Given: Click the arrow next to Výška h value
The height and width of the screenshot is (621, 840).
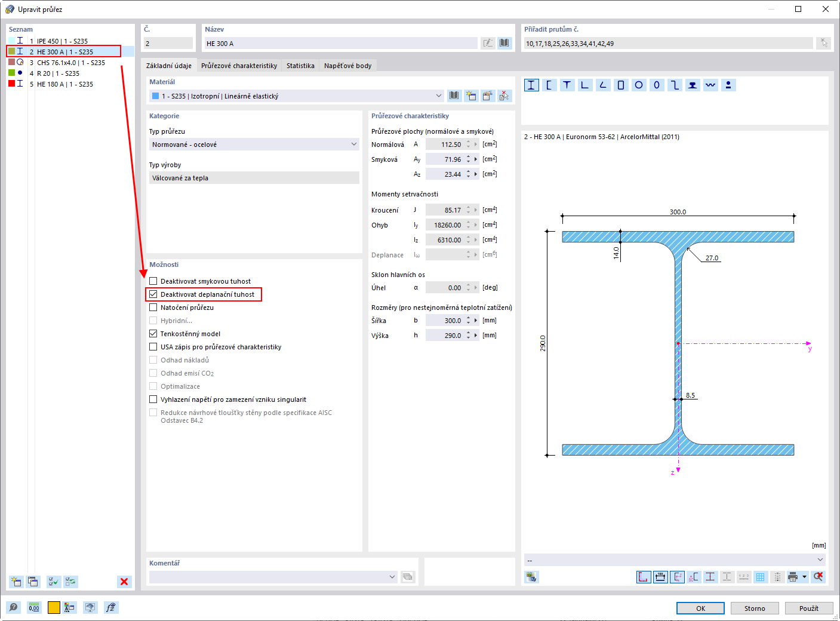Looking at the screenshot, I should (x=476, y=336).
